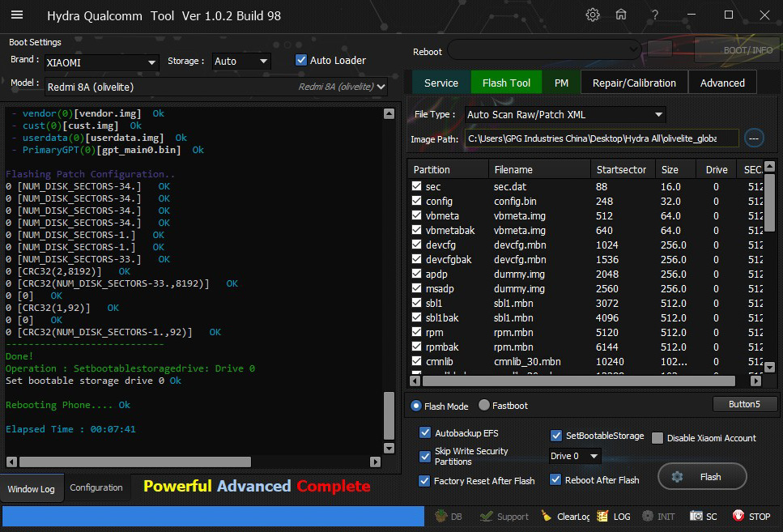783x532 pixels.
Task: Click the log right scroll arrow
Action: [x=375, y=462]
